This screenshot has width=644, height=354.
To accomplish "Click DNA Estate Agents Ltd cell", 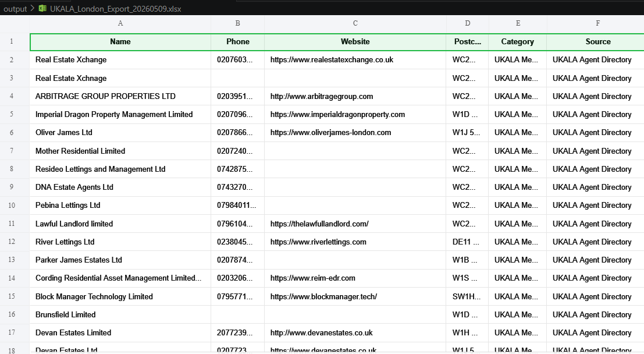I will [x=120, y=187].
